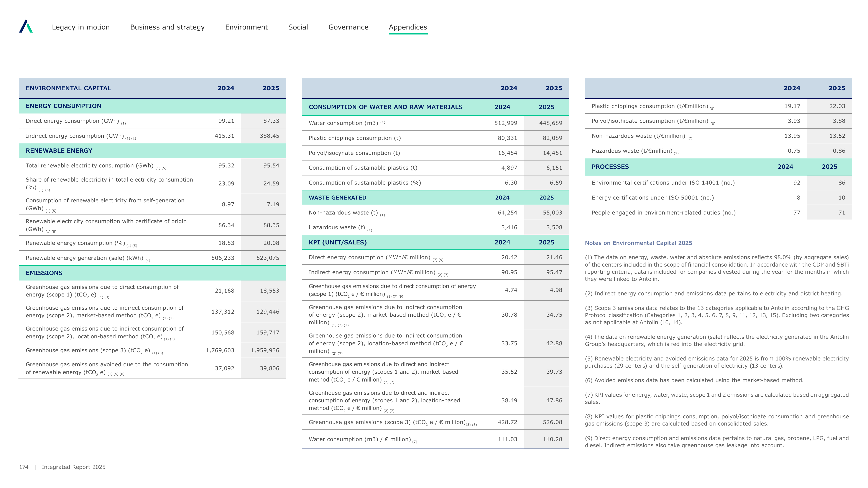Screen dimensions: 868x488
Task: Open the Business and strategy tab
Action: (x=168, y=27)
